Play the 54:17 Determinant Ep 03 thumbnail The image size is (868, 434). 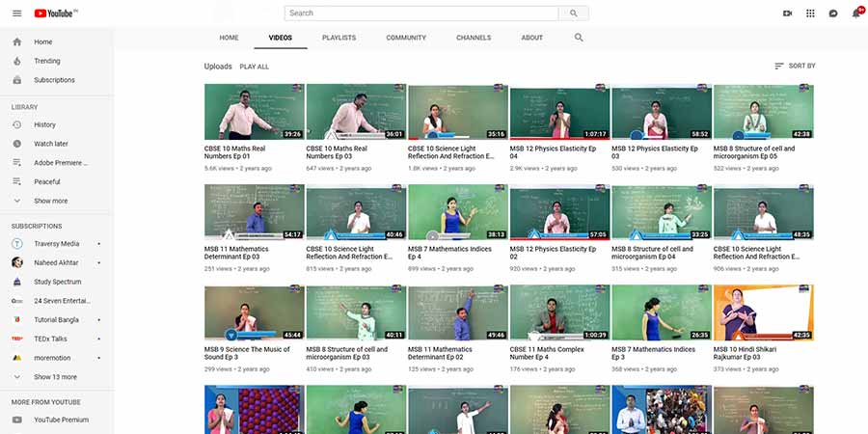pyautogui.click(x=254, y=212)
